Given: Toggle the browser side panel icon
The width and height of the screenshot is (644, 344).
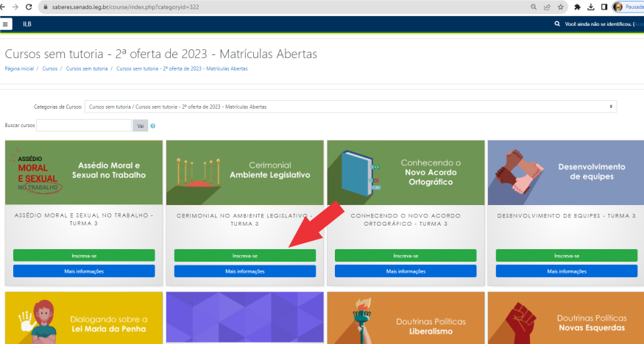Looking at the screenshot, I should 604,7.
